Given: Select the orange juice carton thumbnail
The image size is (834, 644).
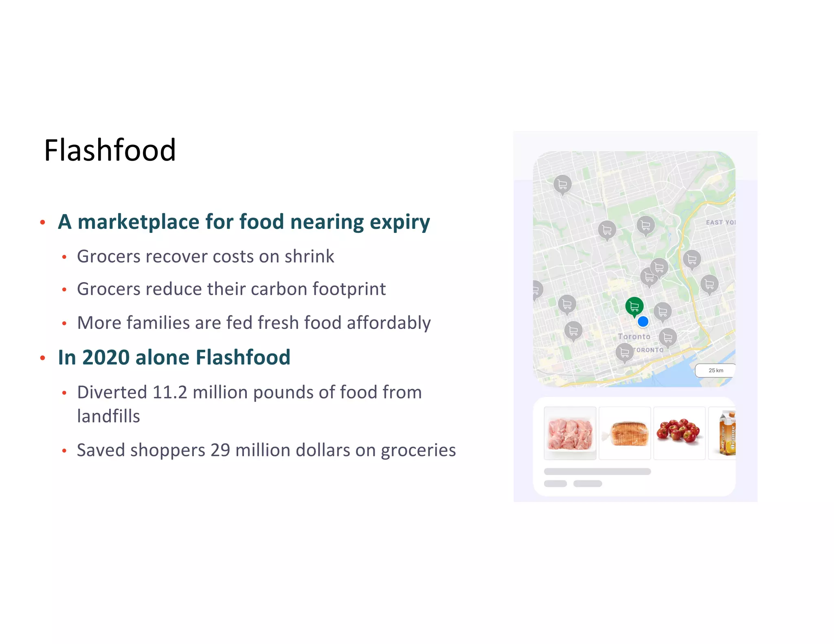Looking at the screenshot, I should pos(722,433).
